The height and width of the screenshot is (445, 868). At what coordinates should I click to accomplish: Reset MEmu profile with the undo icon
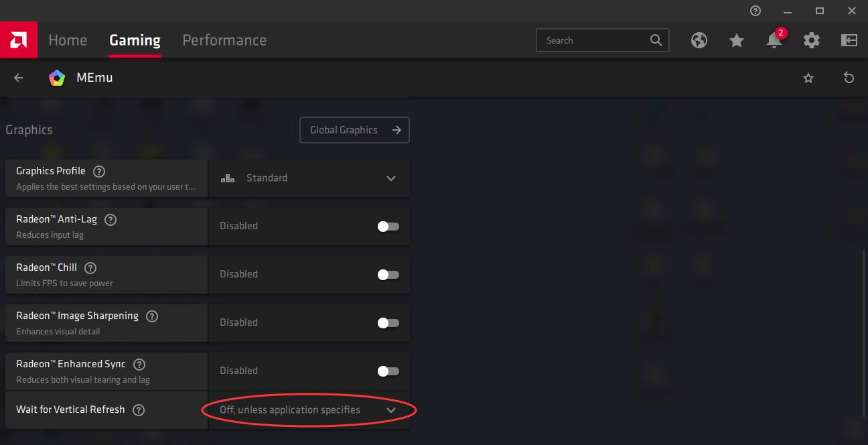[x=849, y=78]
